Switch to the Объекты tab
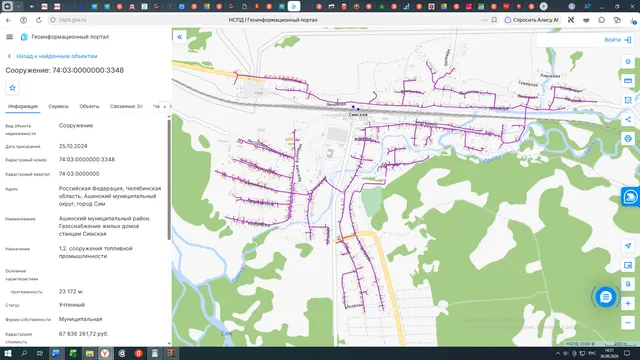 coord(89,106)
